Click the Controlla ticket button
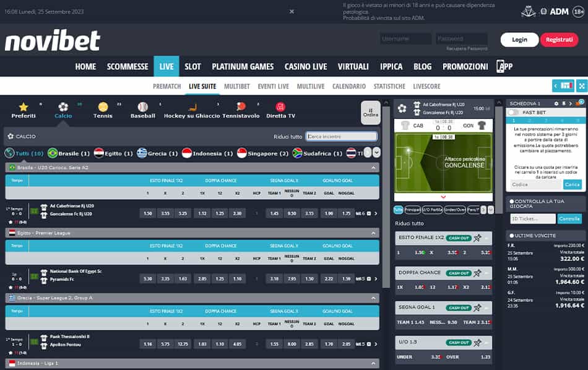588x370 pixels. coord(569,218)
